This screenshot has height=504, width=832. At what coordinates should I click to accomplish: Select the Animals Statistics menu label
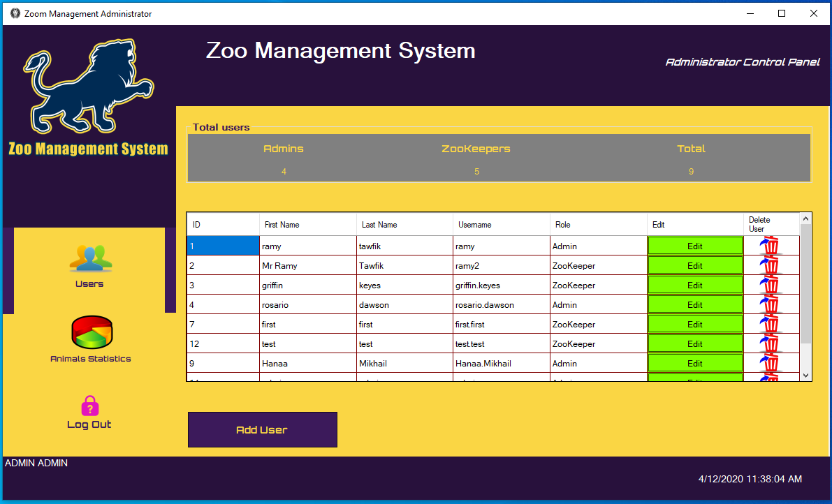click(91, 359)
